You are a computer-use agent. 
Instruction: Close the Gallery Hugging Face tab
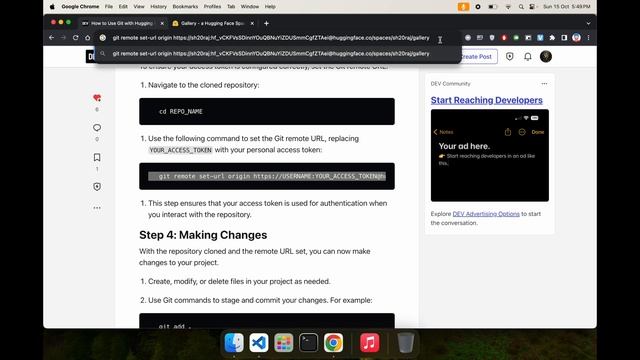[252, 23]
